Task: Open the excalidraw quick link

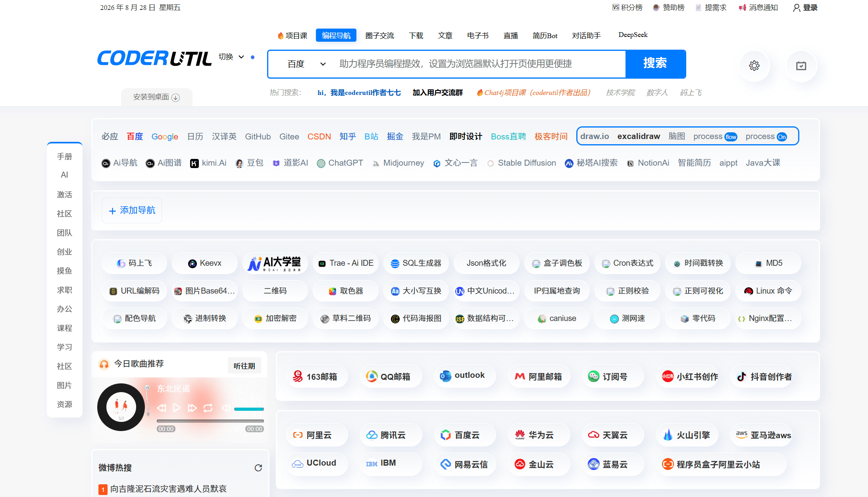Action: 639,136
